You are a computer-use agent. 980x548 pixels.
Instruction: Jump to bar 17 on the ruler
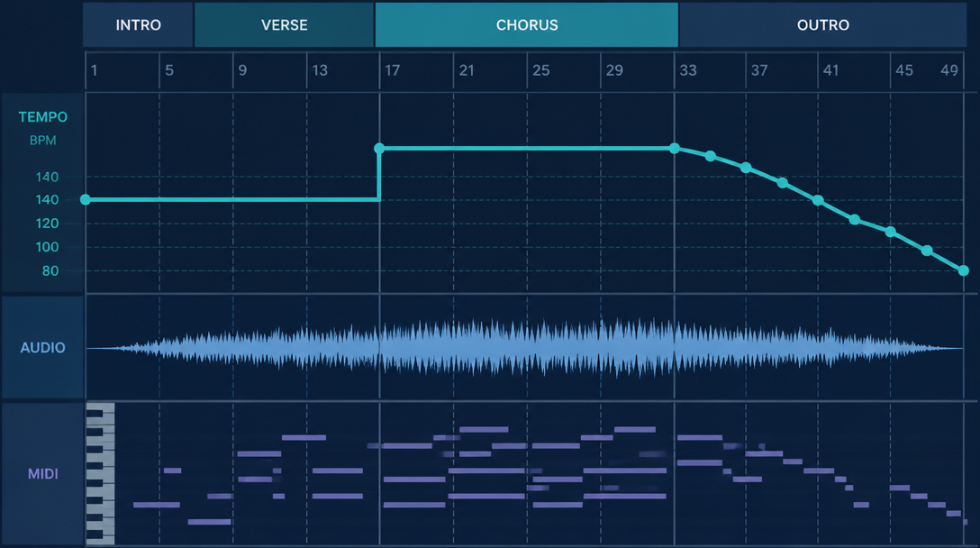(x=392, y=70)
